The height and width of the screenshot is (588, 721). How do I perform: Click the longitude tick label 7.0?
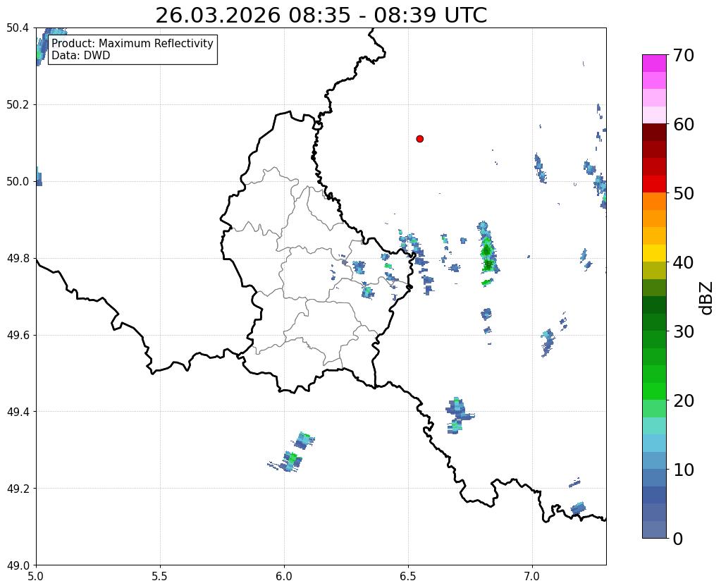tap(532, 576)
